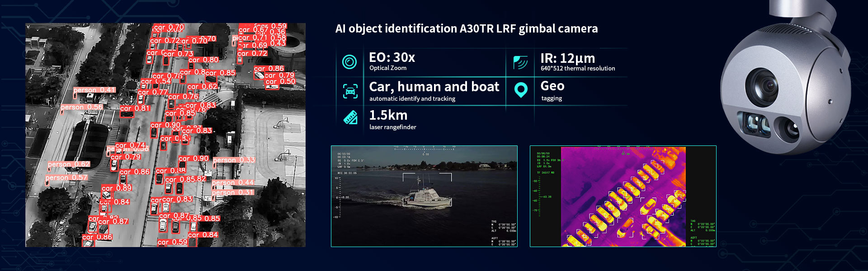This screenshot has width=868, height=271.
Task: Click the 'car 0.80' detection label
Action: pos(203,60)
